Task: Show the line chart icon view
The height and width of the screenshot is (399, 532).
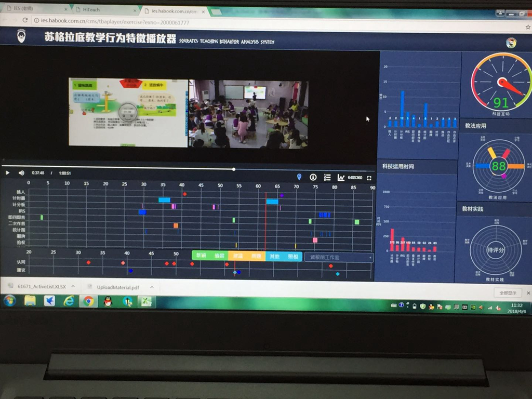Action: [341, 178]
